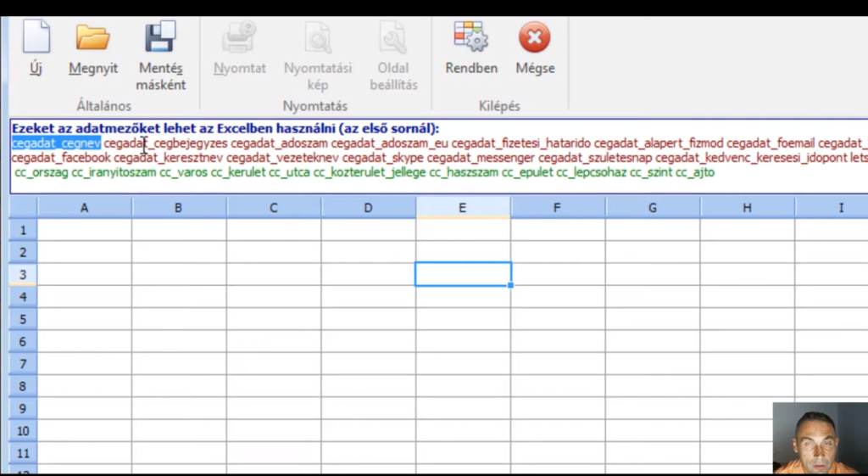Click the cc_lepcsohaz field name
868x476 pixels.
(591, 172)
